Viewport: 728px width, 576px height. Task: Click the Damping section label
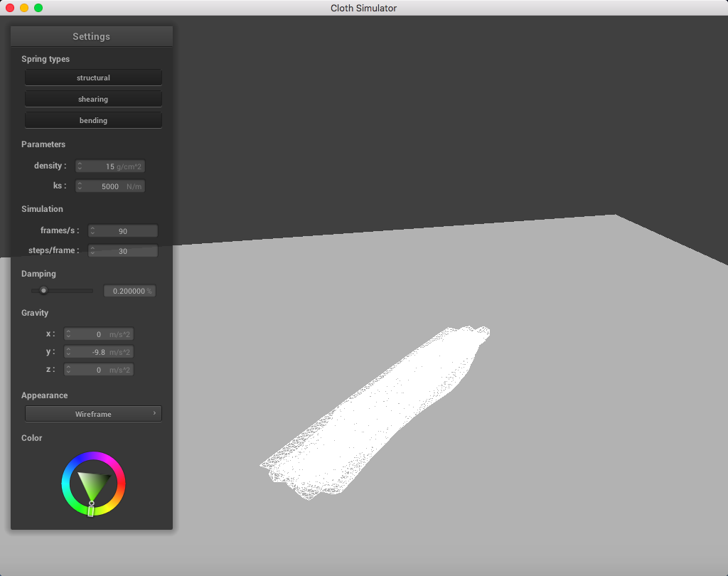pyautogui.click(x=38, y=274)
